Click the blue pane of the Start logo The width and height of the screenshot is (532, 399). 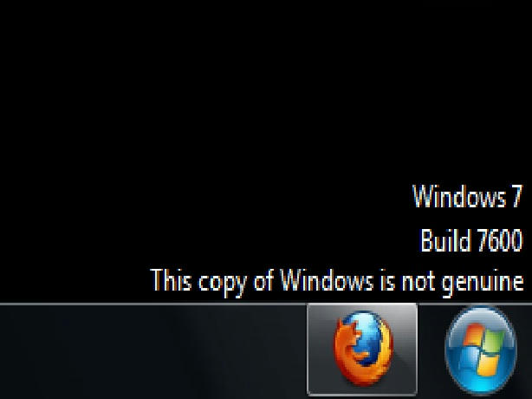[x=470, y=359]
